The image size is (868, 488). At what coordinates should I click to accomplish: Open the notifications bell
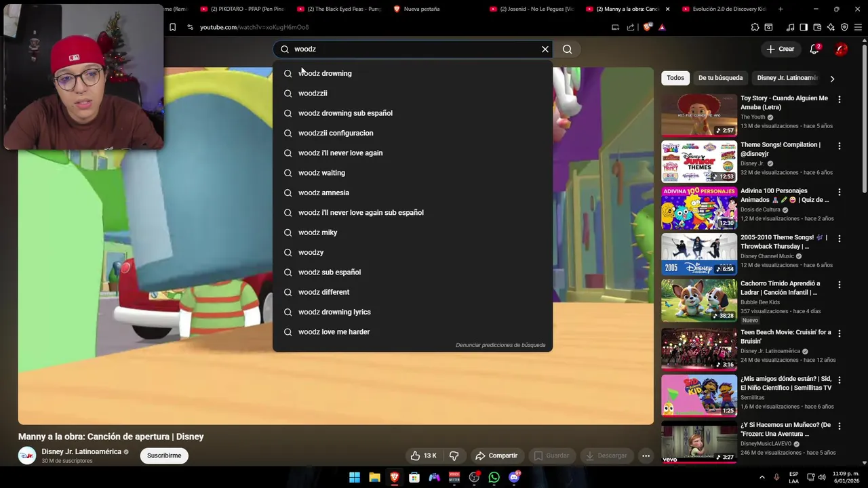point(814,49)
